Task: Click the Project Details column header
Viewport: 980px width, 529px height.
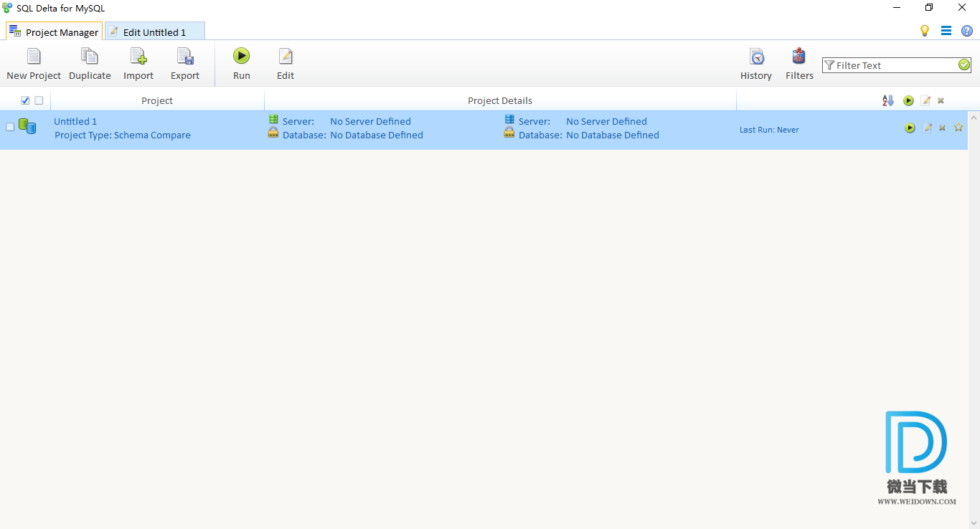Action: (500, 100)
